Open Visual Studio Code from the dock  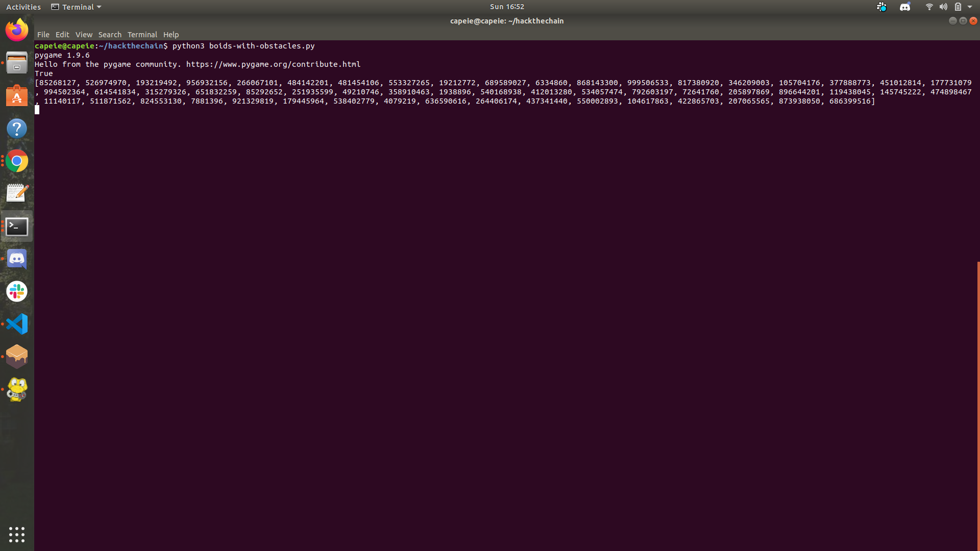click(x=17, y=324)
